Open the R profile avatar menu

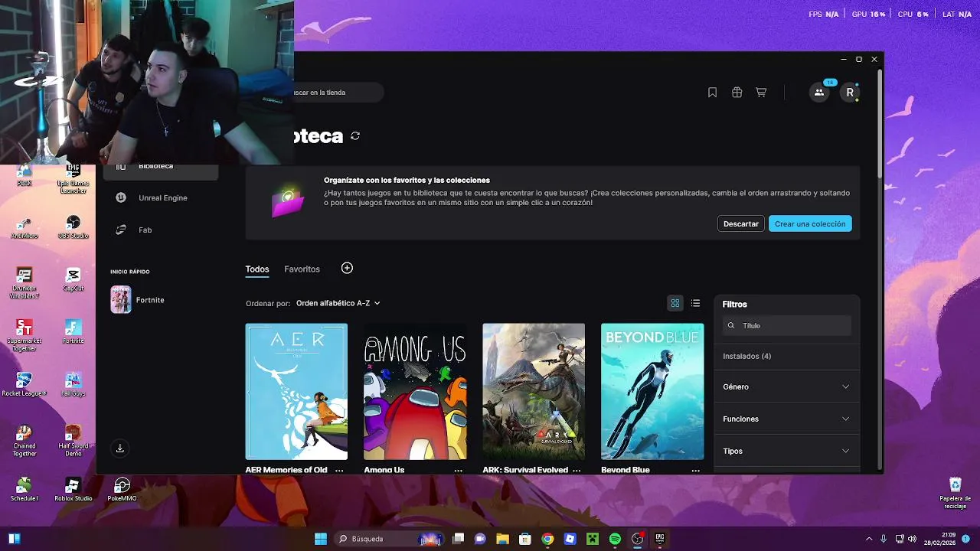click(850, 93)
